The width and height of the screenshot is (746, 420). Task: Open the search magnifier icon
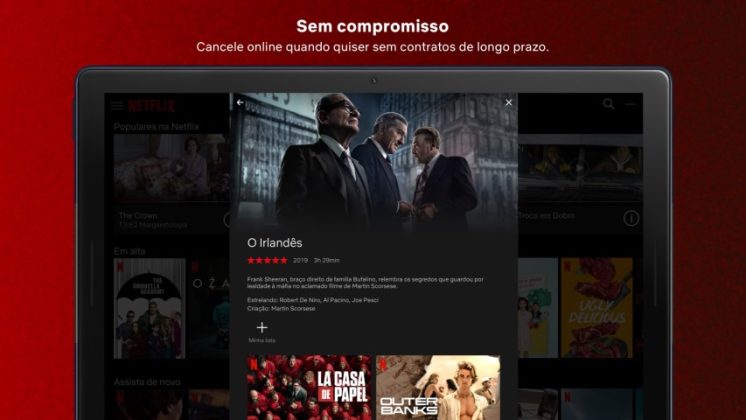(608, 104)
